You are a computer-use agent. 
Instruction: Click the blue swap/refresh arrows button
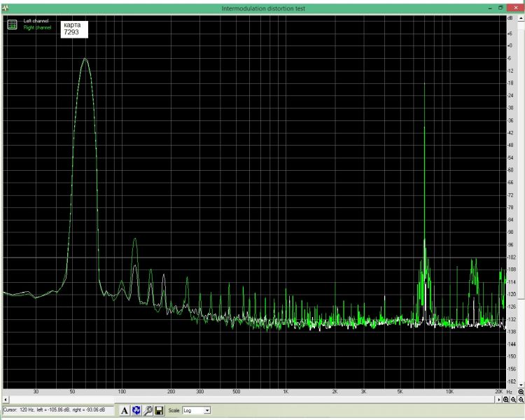point(136,410)
